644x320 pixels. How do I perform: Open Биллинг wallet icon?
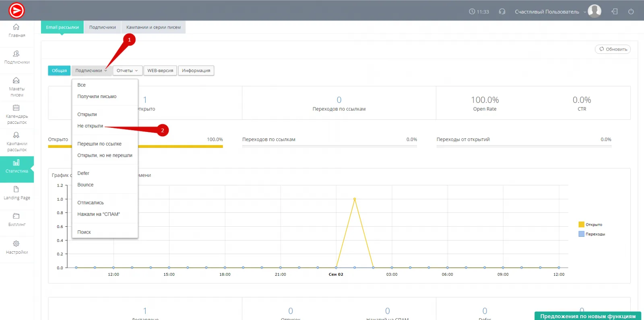tap(16, 216)
